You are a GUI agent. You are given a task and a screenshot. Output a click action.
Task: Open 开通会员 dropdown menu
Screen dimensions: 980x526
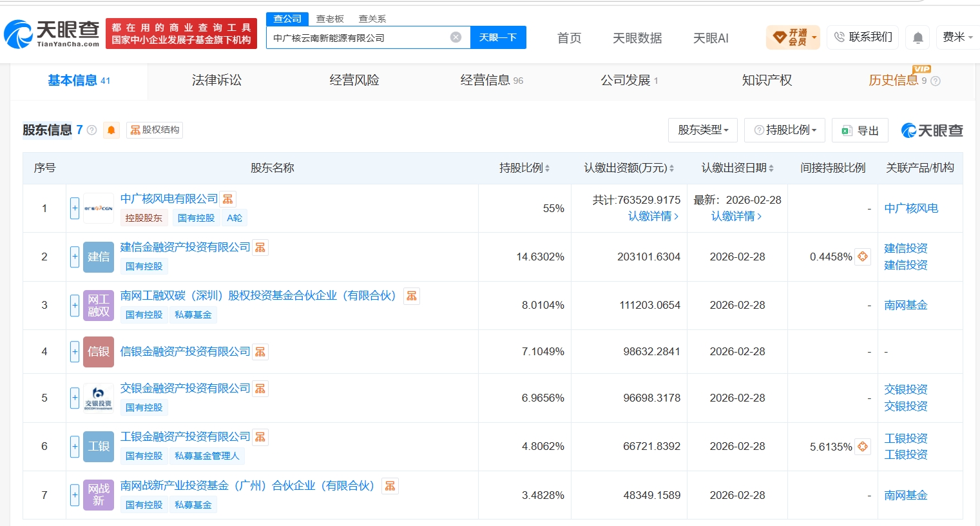pos(793,37)
